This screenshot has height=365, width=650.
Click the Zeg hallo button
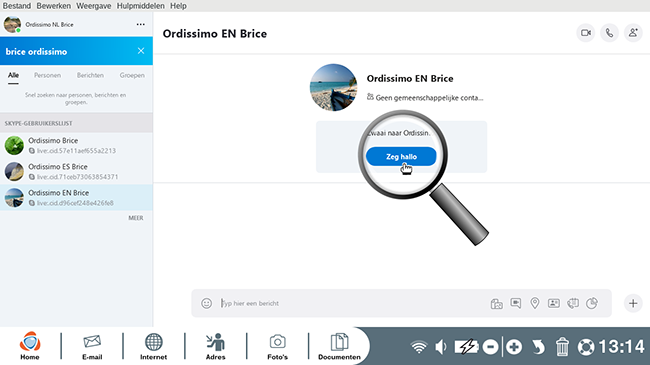click(x=401, y=156)
